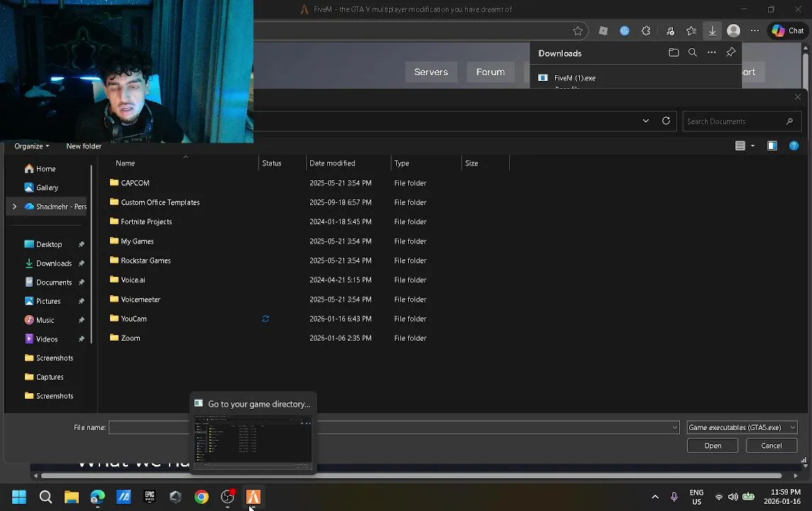Open Desktop quick access location
Screen dimensions: 812x511
43,244
